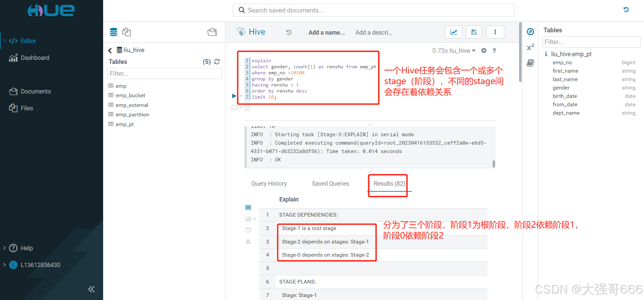644x300 pixels.
Task: Click the Explain column header
Action: click(289, 199)
